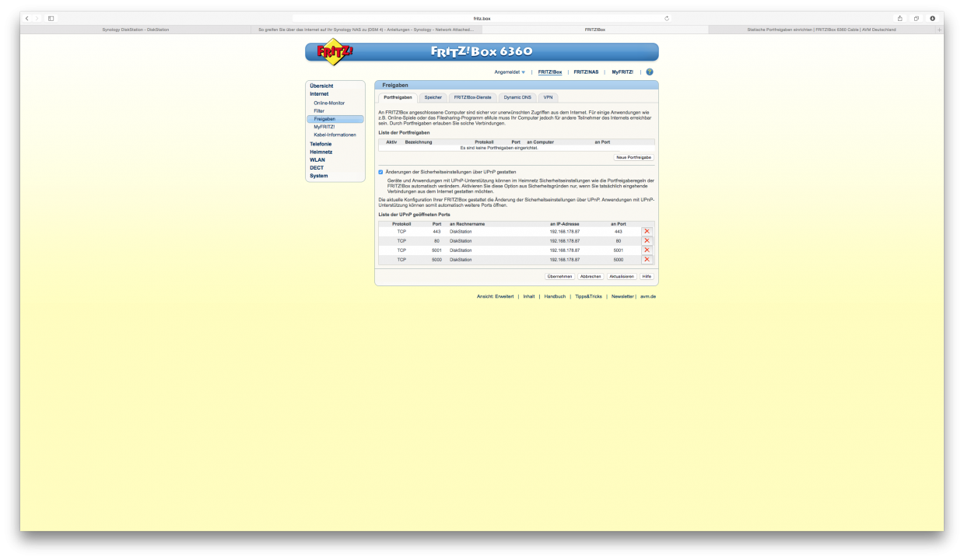
Task: Show Safari sidebar
Action: [51, 18]
